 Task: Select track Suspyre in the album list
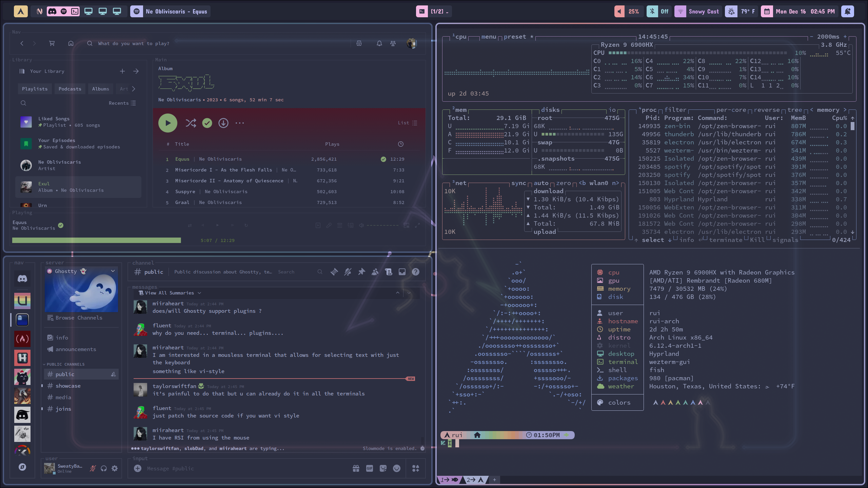185,191
